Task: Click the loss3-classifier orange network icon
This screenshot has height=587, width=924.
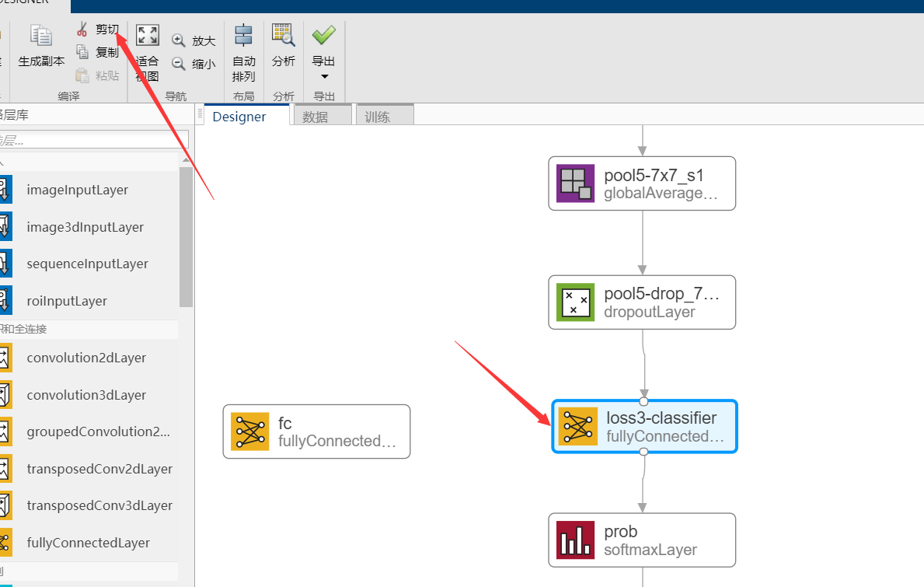Action: (578, 427)
